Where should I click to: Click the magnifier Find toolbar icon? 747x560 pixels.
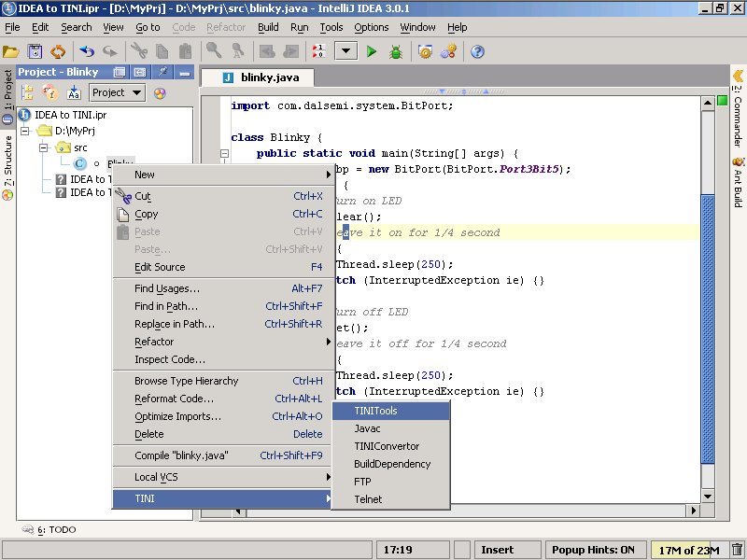[x=214, y=51]
